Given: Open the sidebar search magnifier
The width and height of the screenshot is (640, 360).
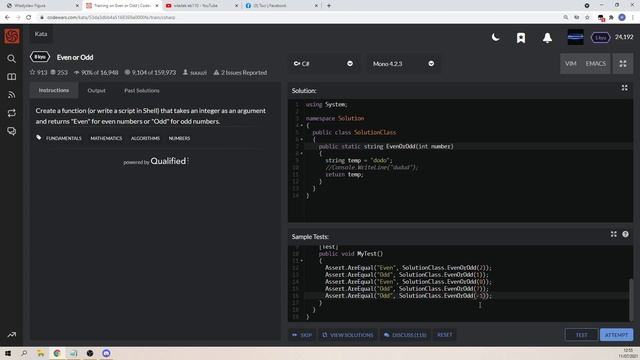Looking at the screenshot, I should (11, 59).
